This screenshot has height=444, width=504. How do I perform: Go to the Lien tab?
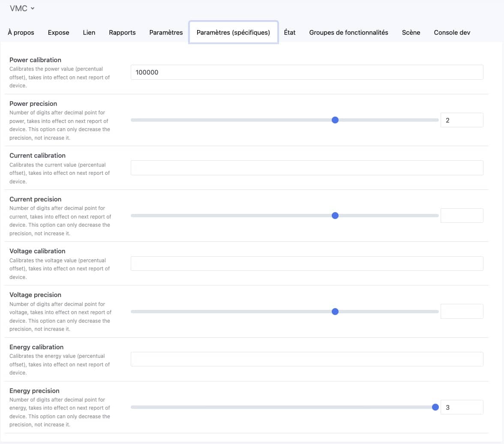click(89, 33)
